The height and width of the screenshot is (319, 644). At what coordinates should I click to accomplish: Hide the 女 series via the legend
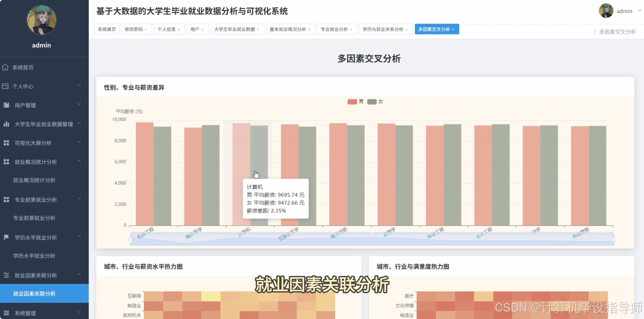375,102
